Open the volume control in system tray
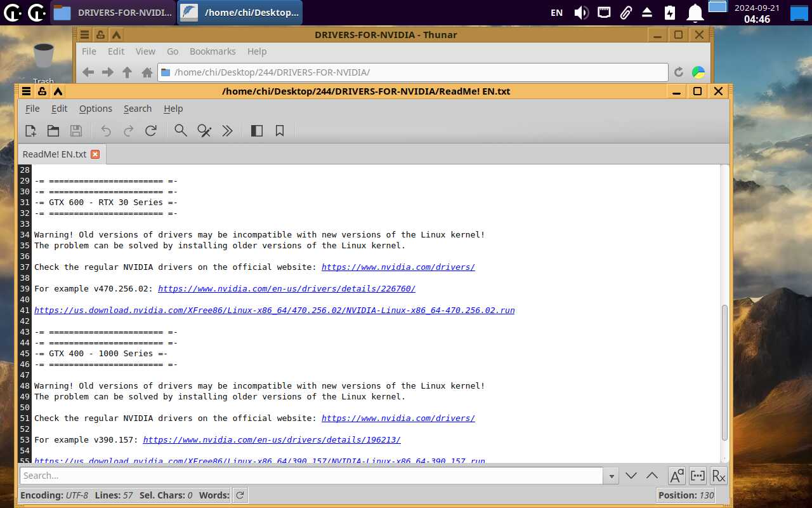The image size is (812, 508). [x=581, y=13]
